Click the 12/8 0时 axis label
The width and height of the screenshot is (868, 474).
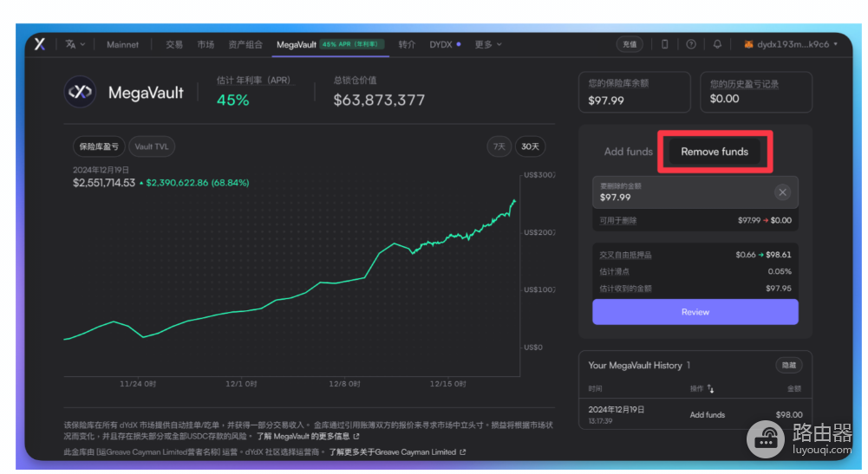point(344,384)
